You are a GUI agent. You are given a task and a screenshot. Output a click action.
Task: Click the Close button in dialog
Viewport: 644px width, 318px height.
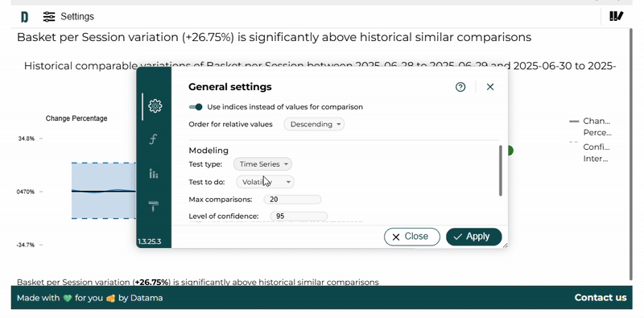412,237
